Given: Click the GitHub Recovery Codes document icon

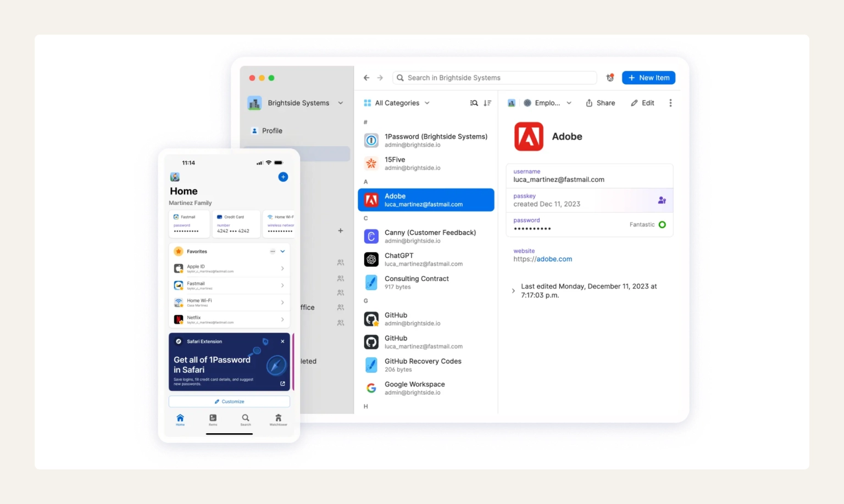Looking at the screenshot, I should tap(371, 365).
